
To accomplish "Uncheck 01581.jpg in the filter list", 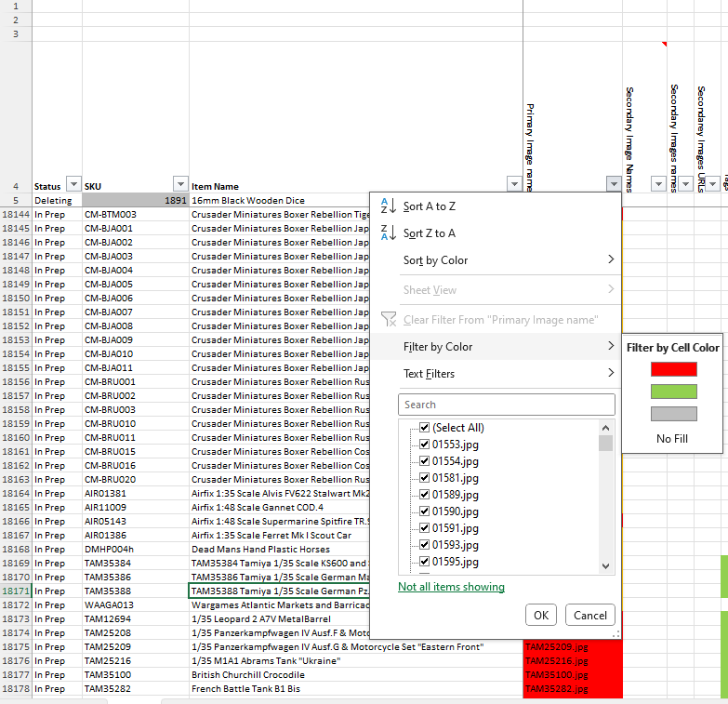I will pyautogui.click(x=424, y=477).
